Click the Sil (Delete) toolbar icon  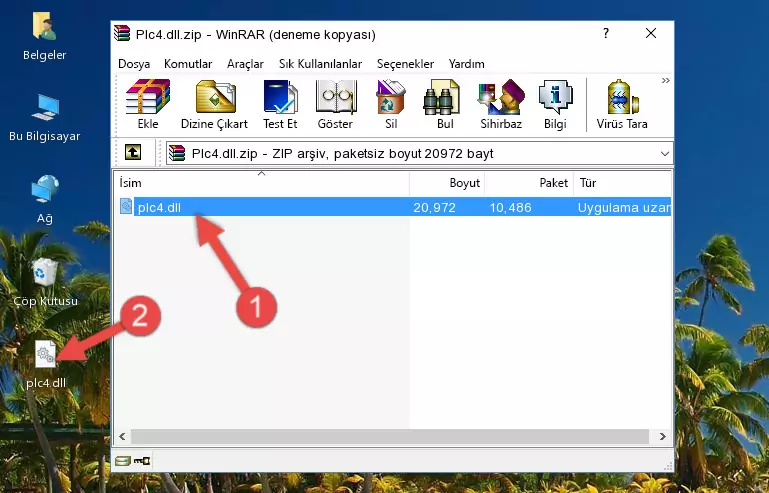coord(391,104)
